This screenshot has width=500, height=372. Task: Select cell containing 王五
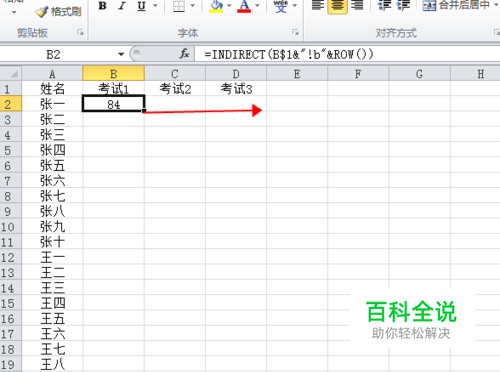click(52, 319)
